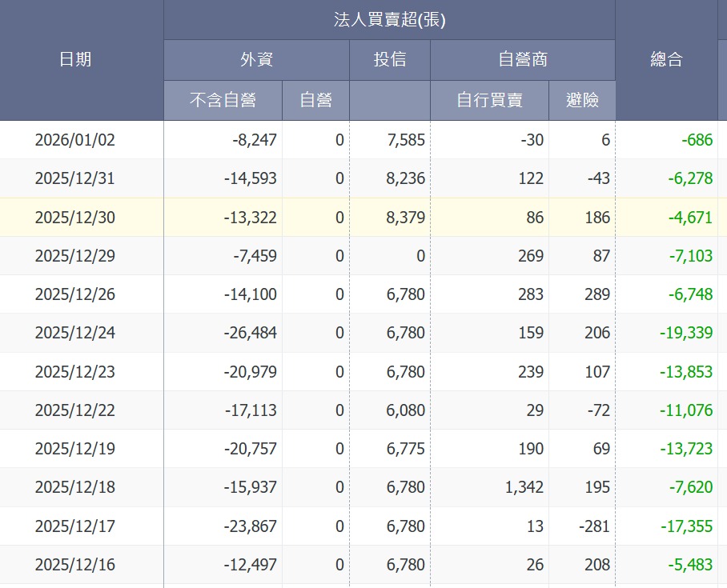
Task: Click the 總合 column header
Action: pos(666,59)
